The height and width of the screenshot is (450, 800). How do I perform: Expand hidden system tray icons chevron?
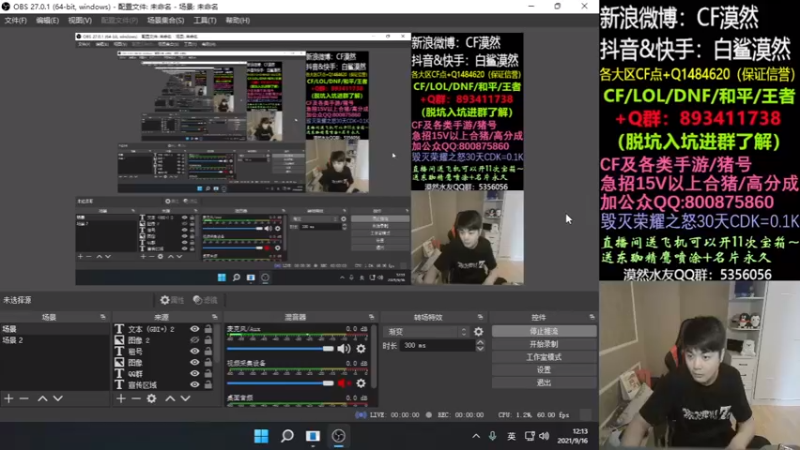(x=476, y=436)
